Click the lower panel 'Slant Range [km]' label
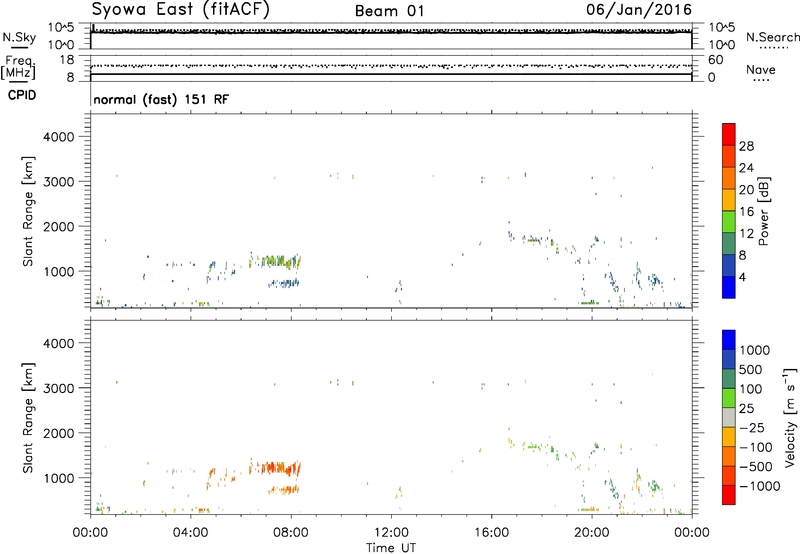The height and width of the screenshot is (554, 800). (28, 418)
